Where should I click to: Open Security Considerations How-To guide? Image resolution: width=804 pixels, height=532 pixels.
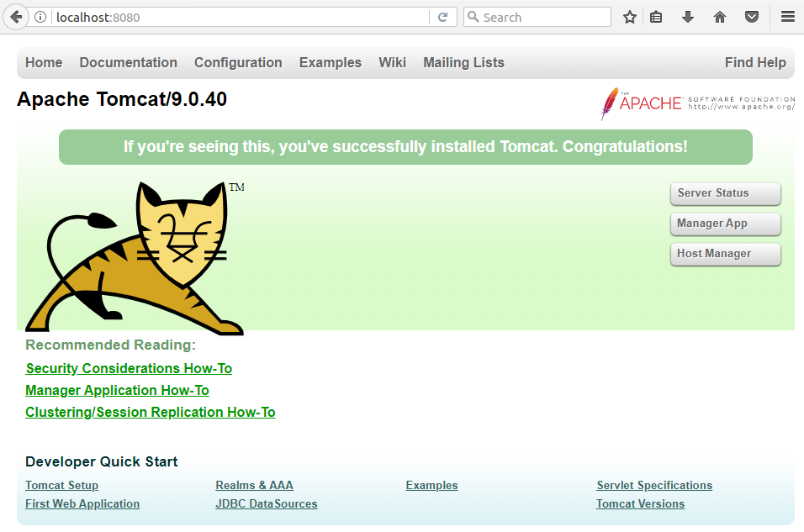(x=129, y=368)
